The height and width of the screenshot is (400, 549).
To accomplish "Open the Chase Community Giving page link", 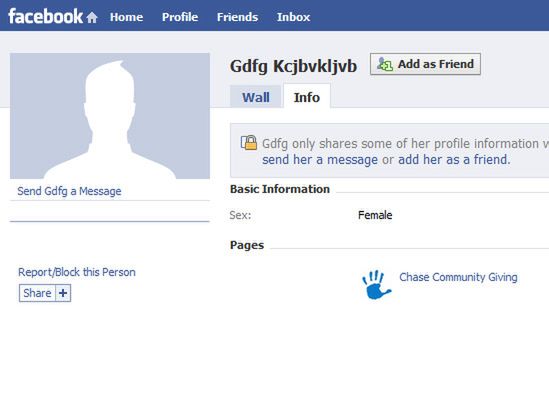I will coord(458,277).
